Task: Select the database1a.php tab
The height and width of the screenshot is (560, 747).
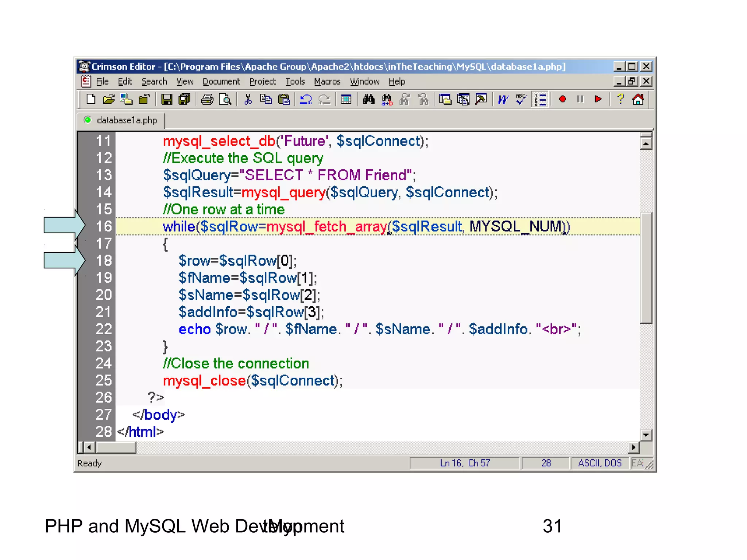Action: point(121,120)
